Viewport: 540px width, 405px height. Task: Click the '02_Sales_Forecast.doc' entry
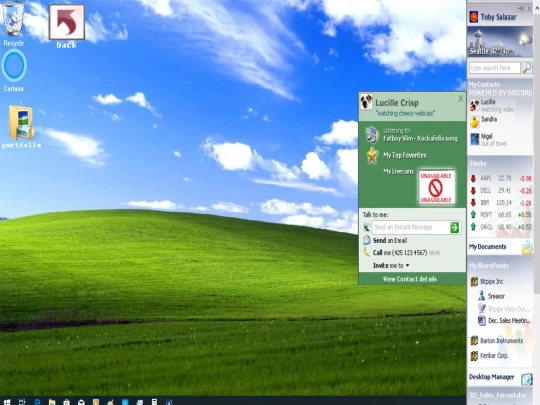coord(498,395)
